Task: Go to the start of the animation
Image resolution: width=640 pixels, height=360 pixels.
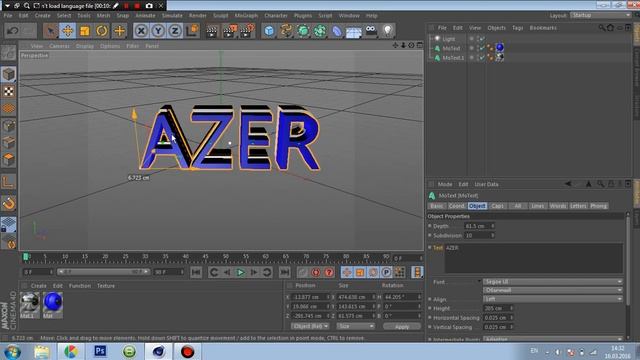Action: point(196,272)
